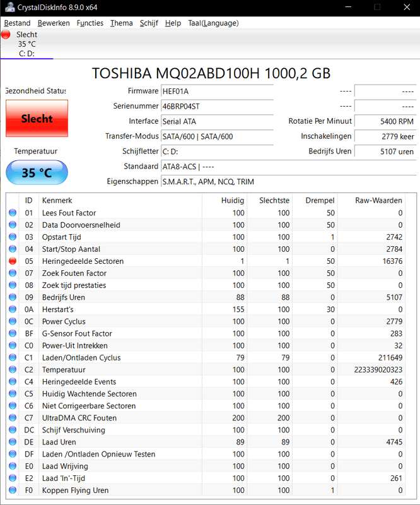420x505 pixels.
Task: Click status icon for UltraDMA CRC Fouten
Action: (13, 418)
